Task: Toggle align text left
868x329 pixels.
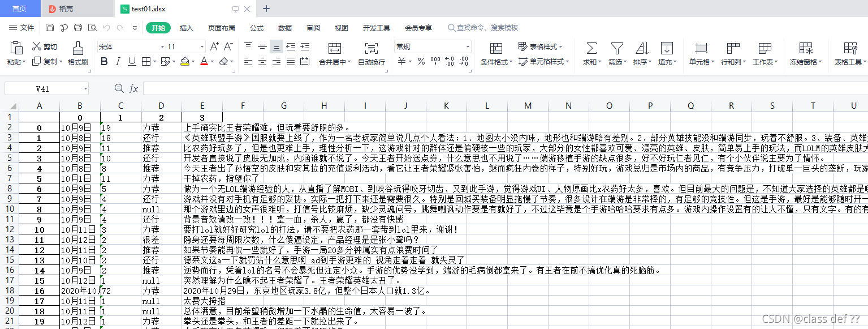Action: pyautogui.click(x=248, y=61)
